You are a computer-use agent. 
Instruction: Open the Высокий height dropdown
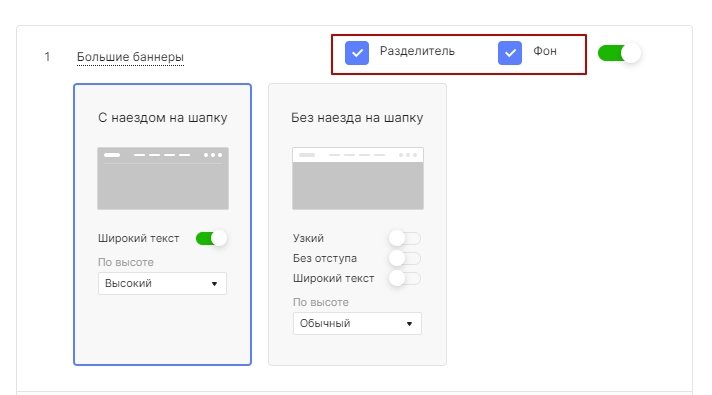click(x=162, y=283)
